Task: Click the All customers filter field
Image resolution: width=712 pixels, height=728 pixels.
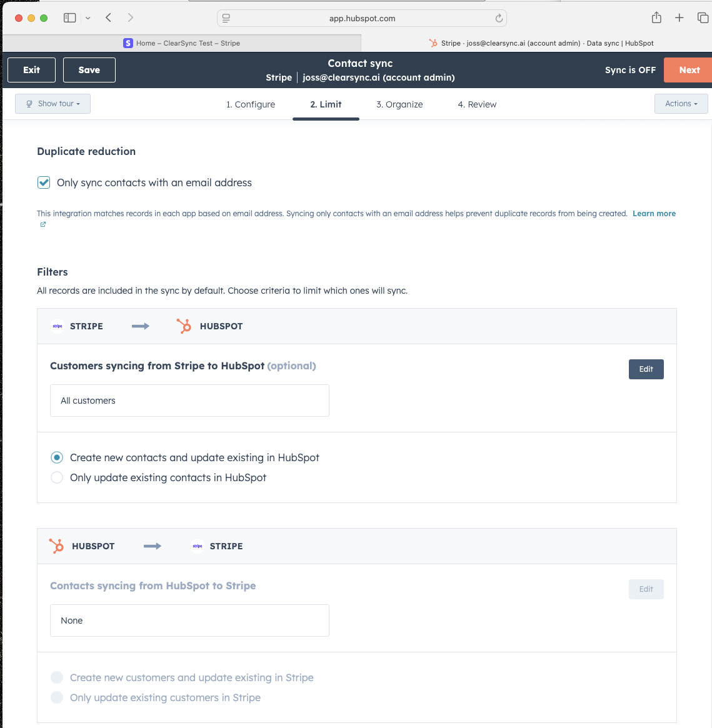Action: click(x=189, y=400)
